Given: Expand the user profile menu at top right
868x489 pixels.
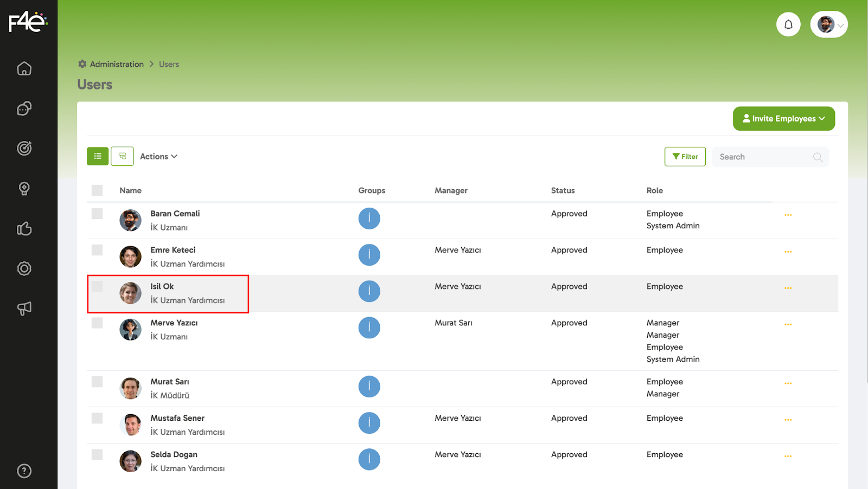Looking at the screenshot, I should 829,24.
